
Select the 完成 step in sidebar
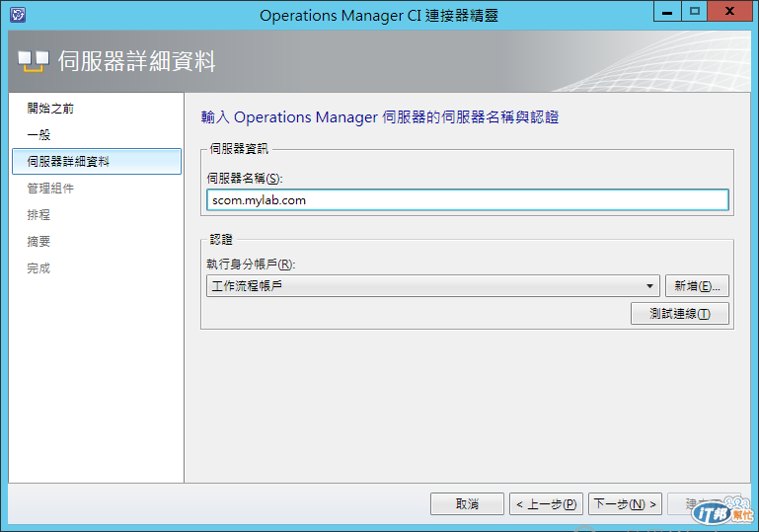(x=38, y=268)
